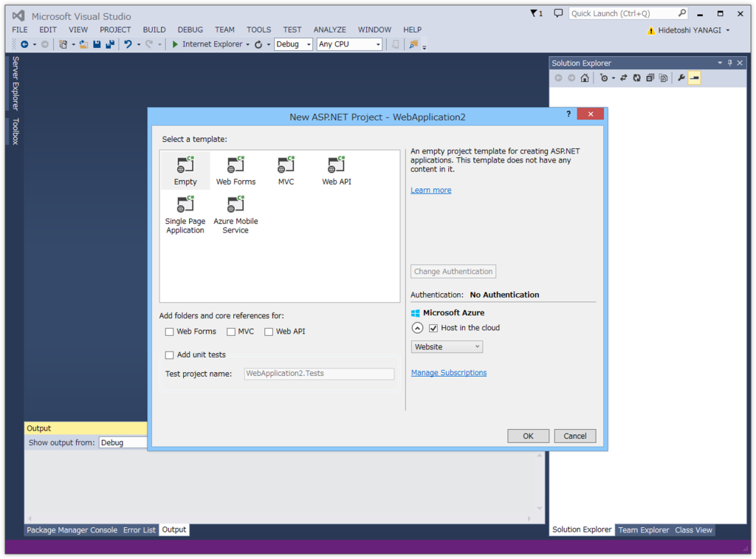Start debugging with the green play icon
This screenshot has width=756, height=559.
pyautogui.click(x=175, y=44)
